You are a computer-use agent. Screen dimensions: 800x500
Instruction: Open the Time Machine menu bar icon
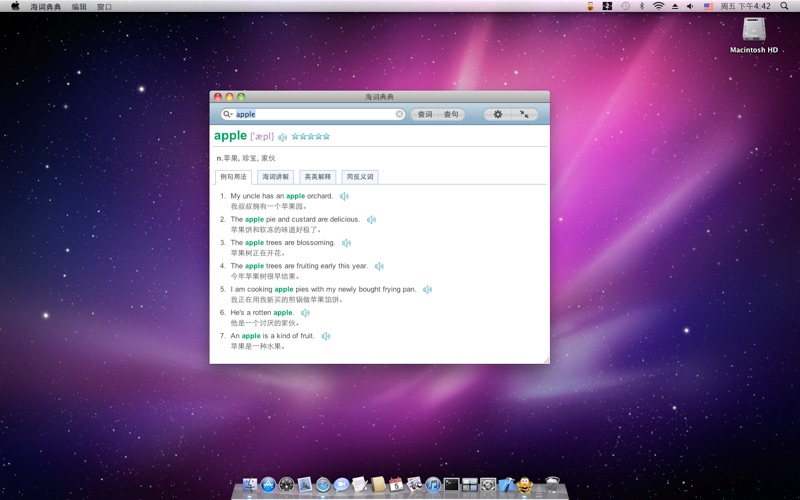pyautogui.click(x=625, y=6)
